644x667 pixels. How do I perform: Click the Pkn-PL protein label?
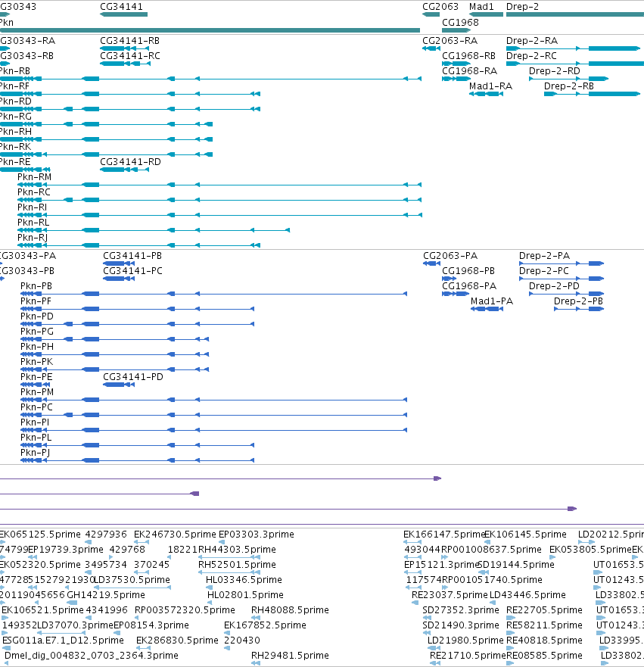tap(36, 438)
